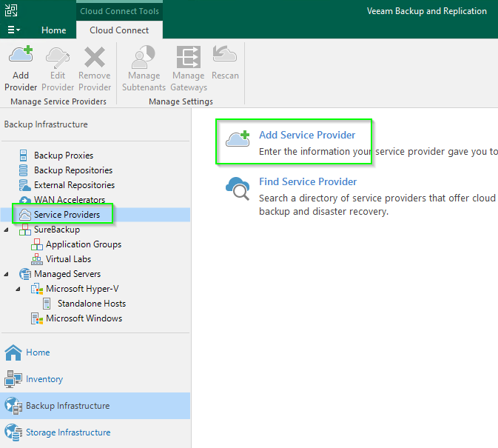Click the Veeam application logo icon
Image resolution: width=498 pixels, height=448 pixels.
click(11, 10)
